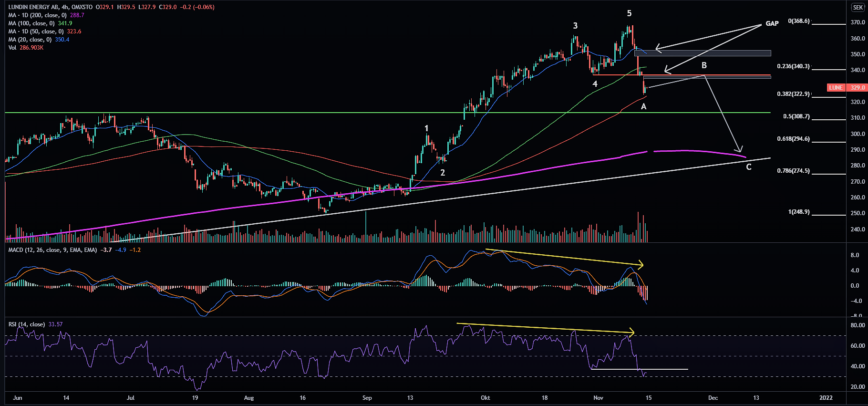The height and width of the screenshot is (406, 868).
Task: Click the red LUNE price label
Action: (836, 88)
